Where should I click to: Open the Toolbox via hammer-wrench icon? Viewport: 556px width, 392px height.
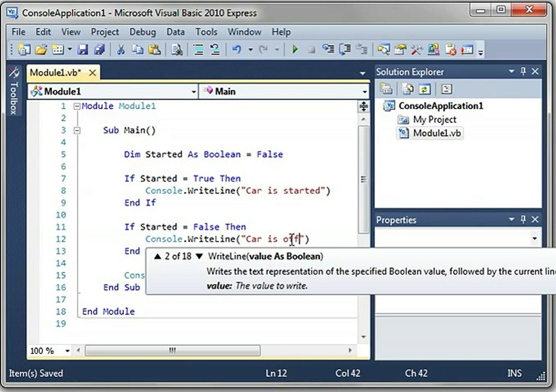click(x=416, y=50)
